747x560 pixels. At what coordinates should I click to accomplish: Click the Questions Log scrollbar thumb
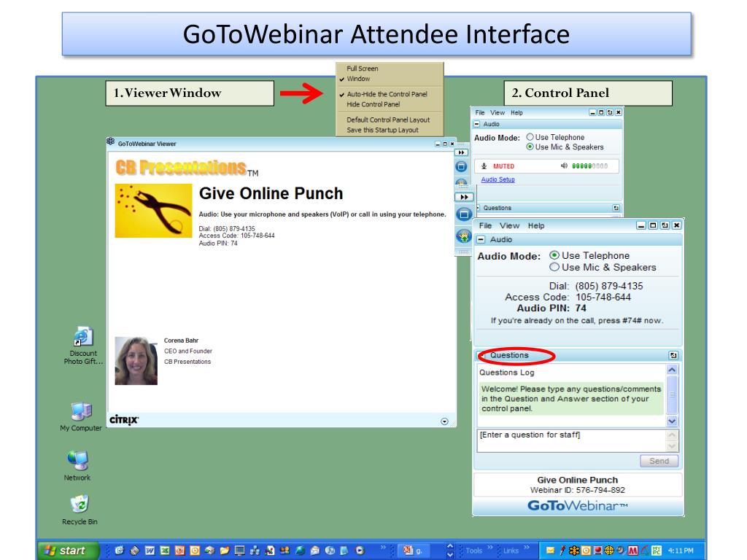tap(672, 394)
